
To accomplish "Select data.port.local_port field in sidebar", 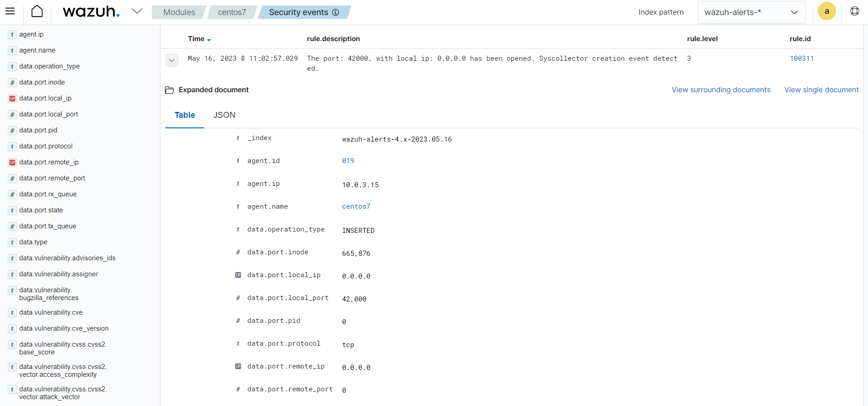I will 48,114.
